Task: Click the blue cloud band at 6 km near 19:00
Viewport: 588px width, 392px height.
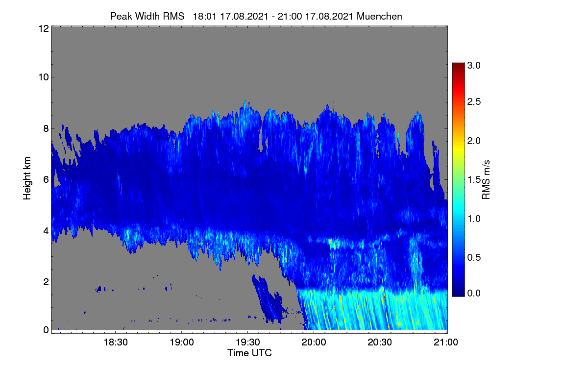Action: (x=182, y=179)
